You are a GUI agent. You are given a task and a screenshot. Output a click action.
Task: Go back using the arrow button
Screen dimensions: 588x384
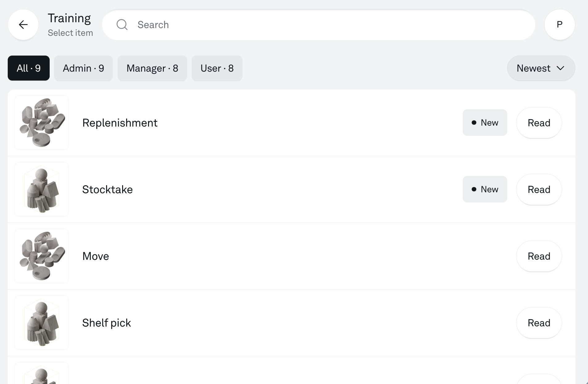23,25
